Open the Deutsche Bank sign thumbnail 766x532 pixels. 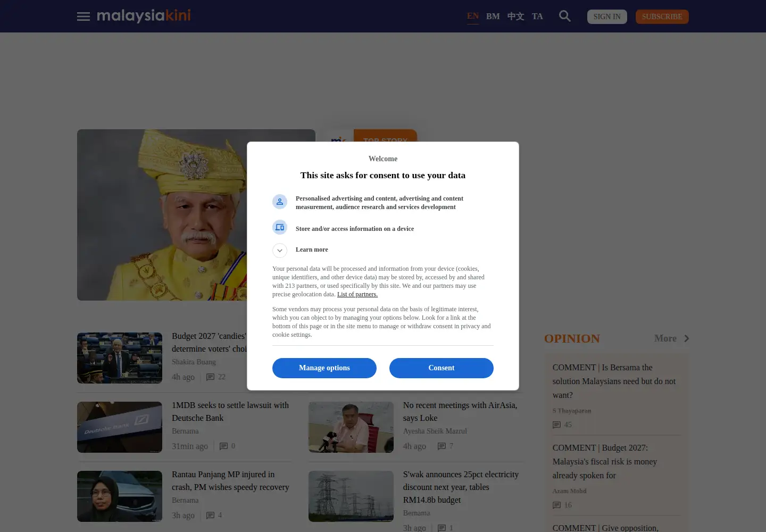(x=120, y=427)
